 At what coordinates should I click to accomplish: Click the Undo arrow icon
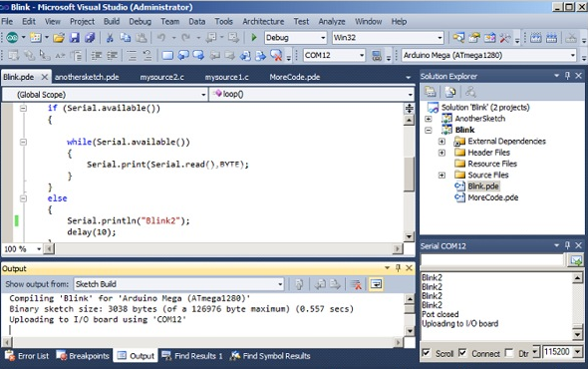click(161, 38)
